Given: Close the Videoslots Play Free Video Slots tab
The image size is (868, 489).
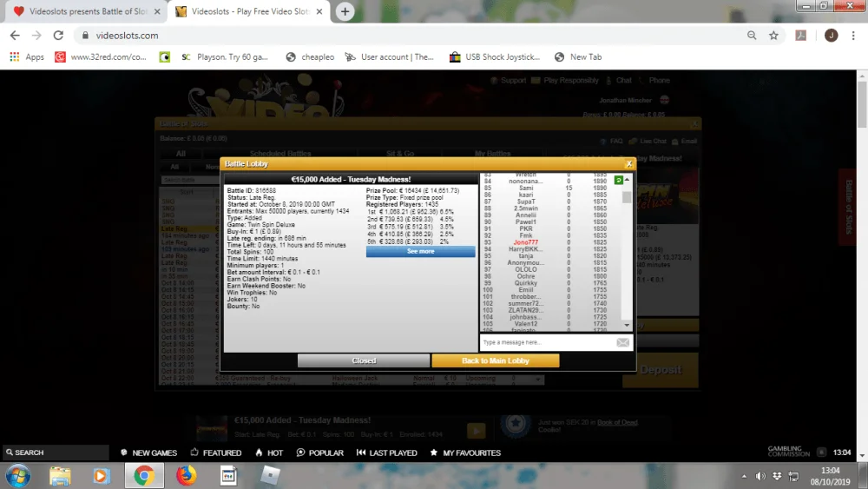Looking at the screenshot, I should (319, 11).
